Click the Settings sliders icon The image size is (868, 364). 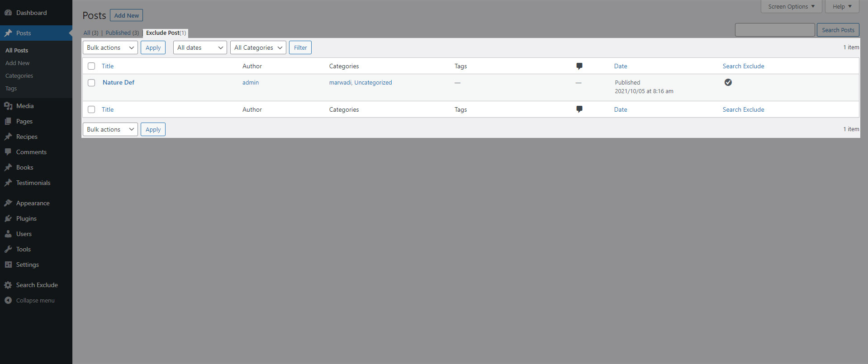tap(8, 265)
